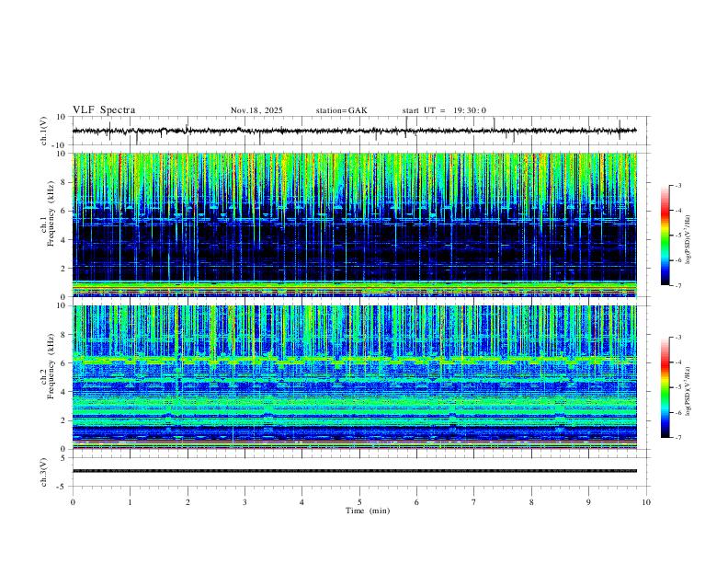Image resolution: width=728 pixels, height=563 pixels.
Task: Click the 'start UT = 19:30:0' text
Action: click(x=444, y=110)
